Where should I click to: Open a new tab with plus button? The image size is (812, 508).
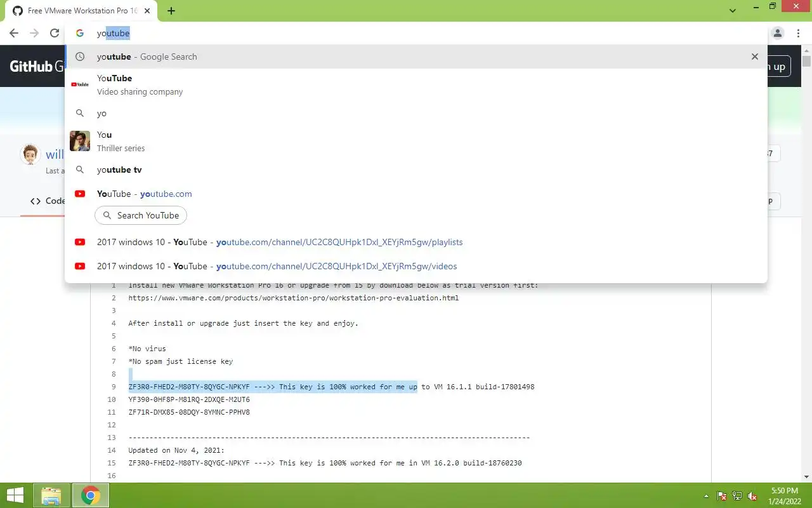(171, 11)
